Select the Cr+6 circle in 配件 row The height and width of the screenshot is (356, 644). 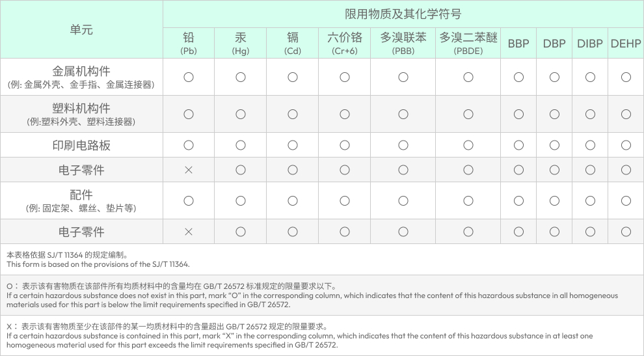click(x=345, y=200)
